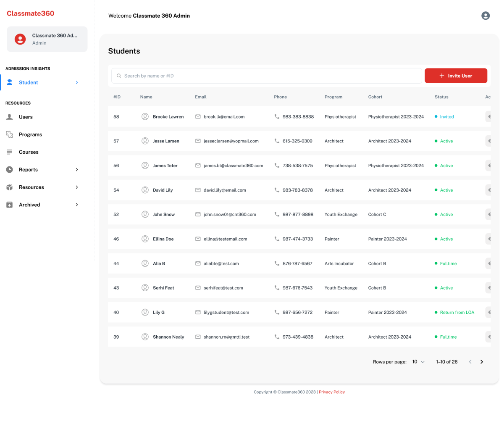
Task: Click Brooke Lawren's avatar icon
Action: (145, 117)
